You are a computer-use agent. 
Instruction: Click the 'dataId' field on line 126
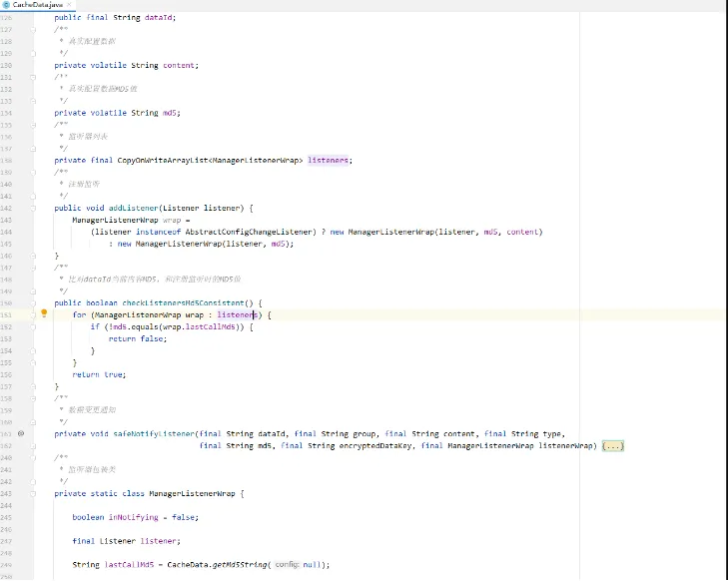[158, 18]
